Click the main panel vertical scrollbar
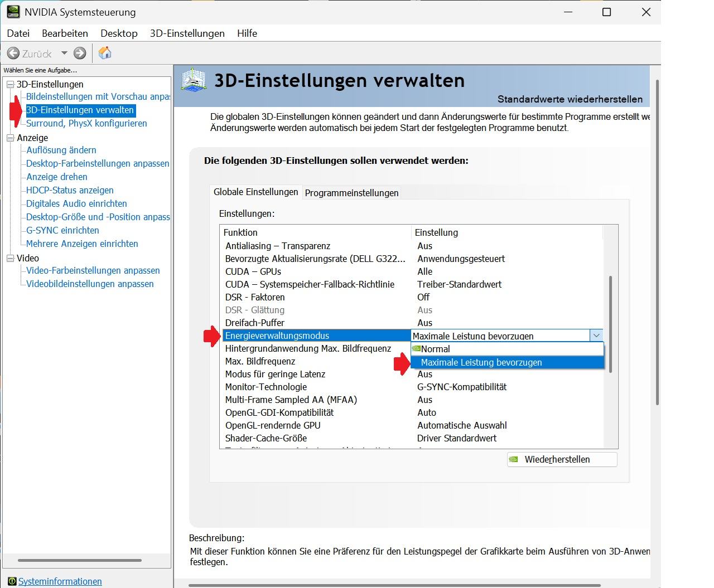The width and height of the screenshot is (714, 588). [657, 242]
